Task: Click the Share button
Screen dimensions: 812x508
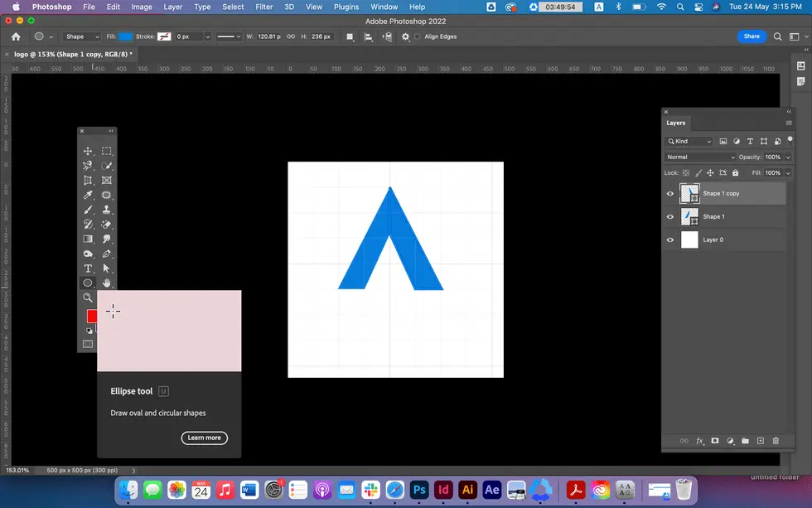Action: 752,36
